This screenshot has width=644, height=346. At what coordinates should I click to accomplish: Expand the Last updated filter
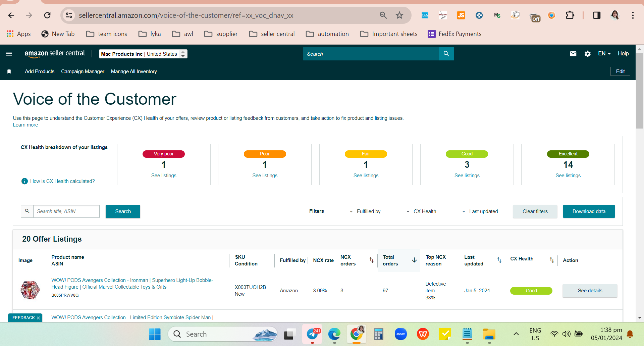480,211
